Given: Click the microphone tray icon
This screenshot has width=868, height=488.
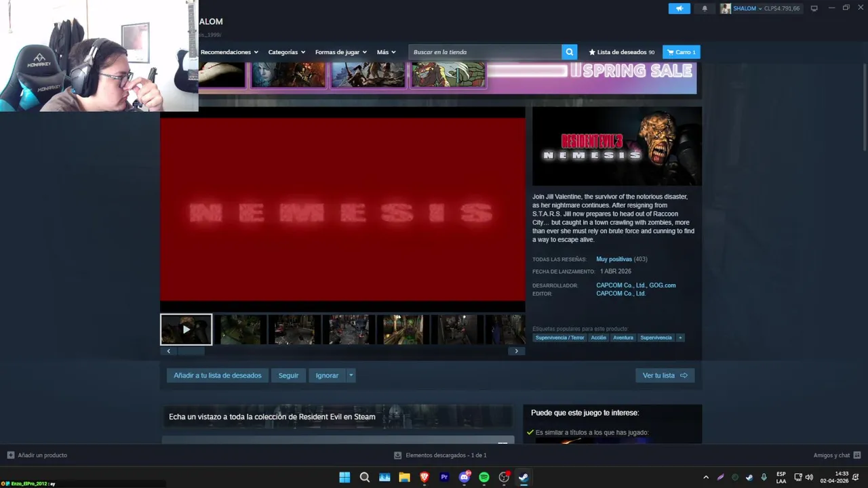Looking at the screenshot, I should coord(764,477).
